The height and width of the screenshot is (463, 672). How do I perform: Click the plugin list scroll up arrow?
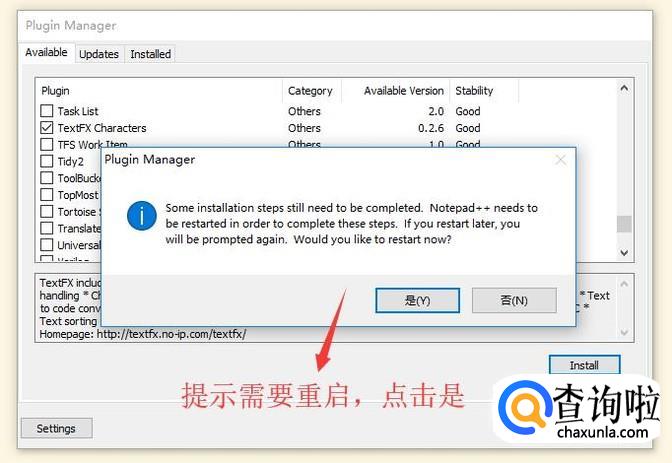tap(624, 88)
